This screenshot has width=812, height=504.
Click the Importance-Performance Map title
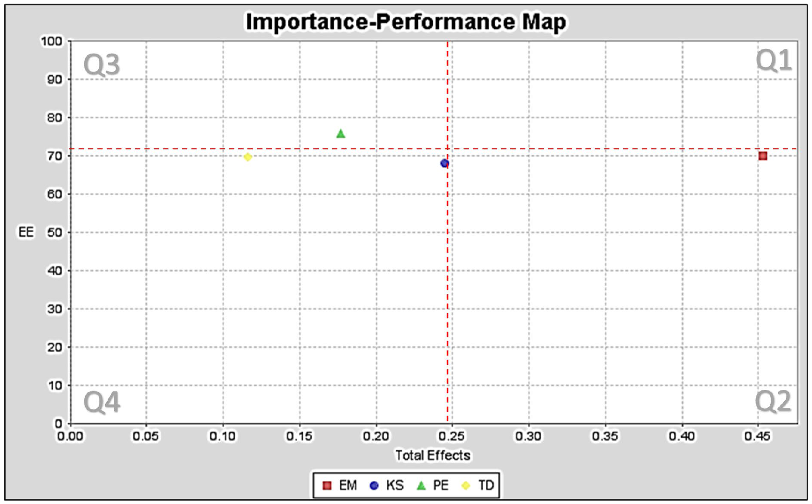pos(406,22)
